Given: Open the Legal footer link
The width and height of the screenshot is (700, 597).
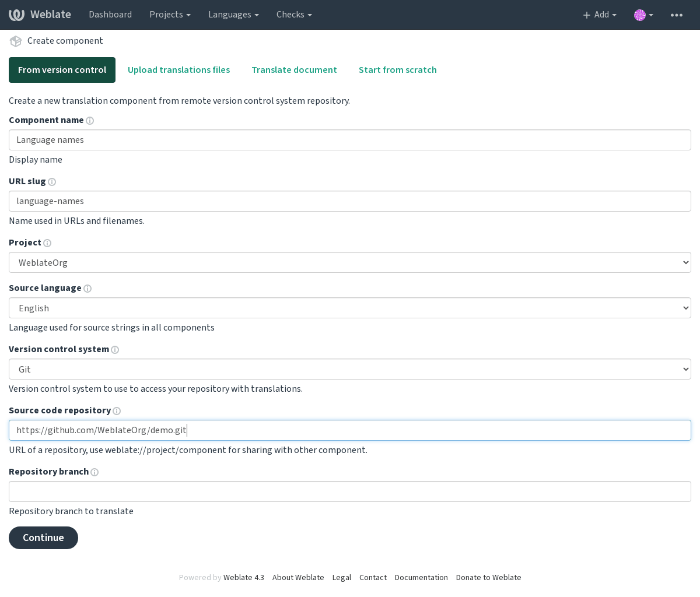Looking at the screenshot, I should pos(342,578).
